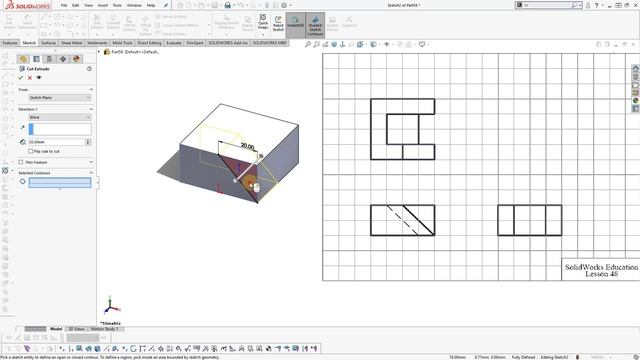Open Cut-Extrude help question mark
The image size is (640, 360).
tap(89, 69)
